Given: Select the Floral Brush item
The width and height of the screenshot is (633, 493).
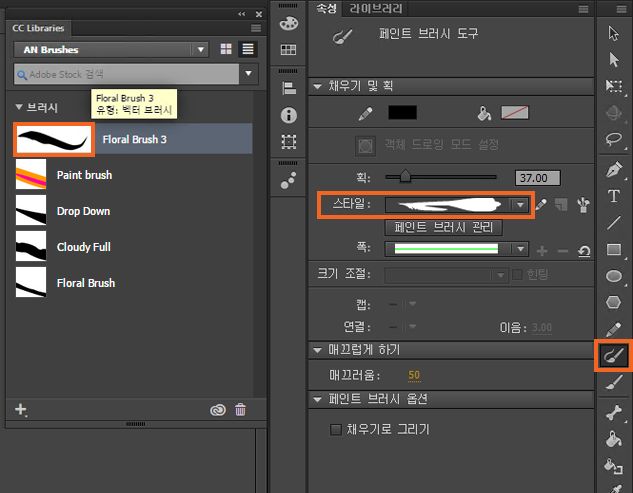Looking at the screenshot, I should (133, 283).
